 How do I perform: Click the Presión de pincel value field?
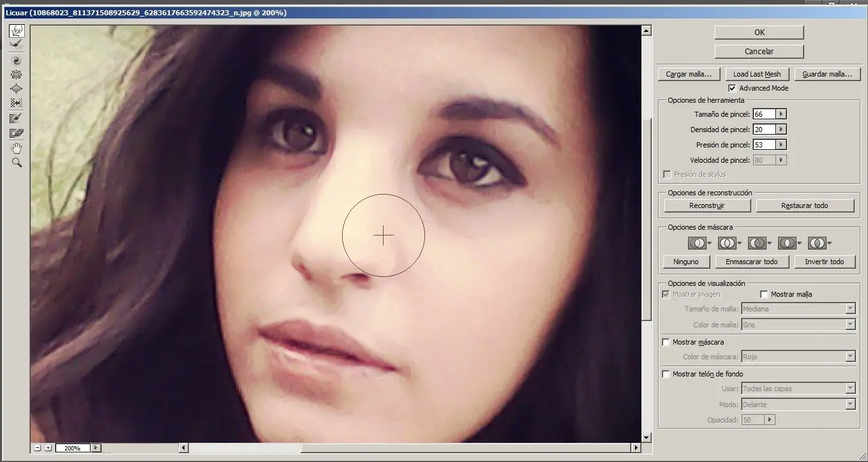point(764,145)
